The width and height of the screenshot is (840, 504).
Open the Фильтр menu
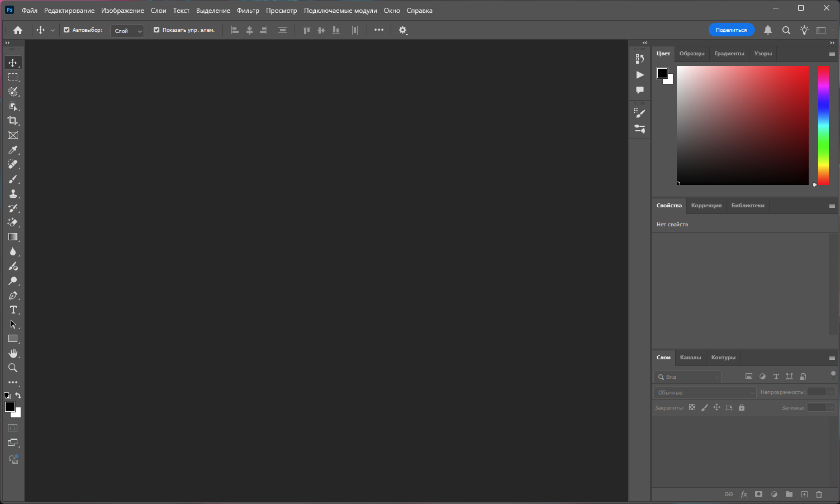pyautogui.click(x=248, y=11)
